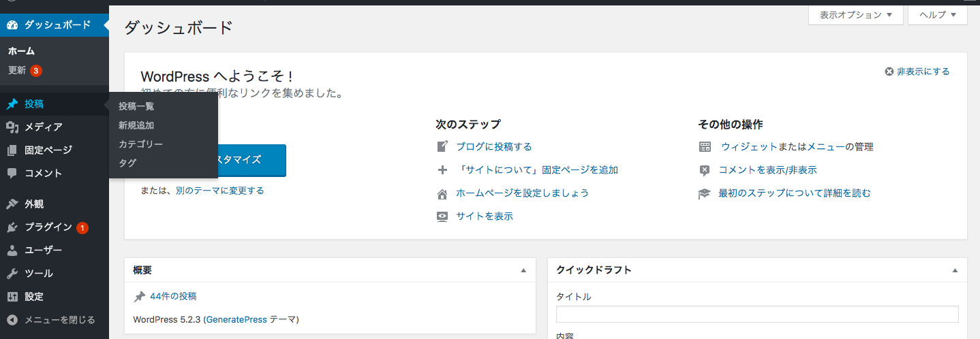The image size is (980, 339).
Task: Follow the コメントを表示/非表示 link
Action: coord(768,170)
